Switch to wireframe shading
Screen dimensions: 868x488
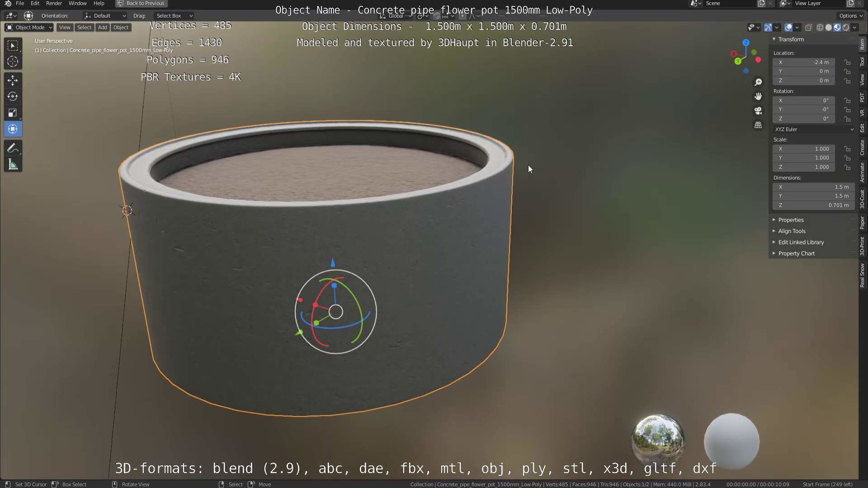pos(820,28)
